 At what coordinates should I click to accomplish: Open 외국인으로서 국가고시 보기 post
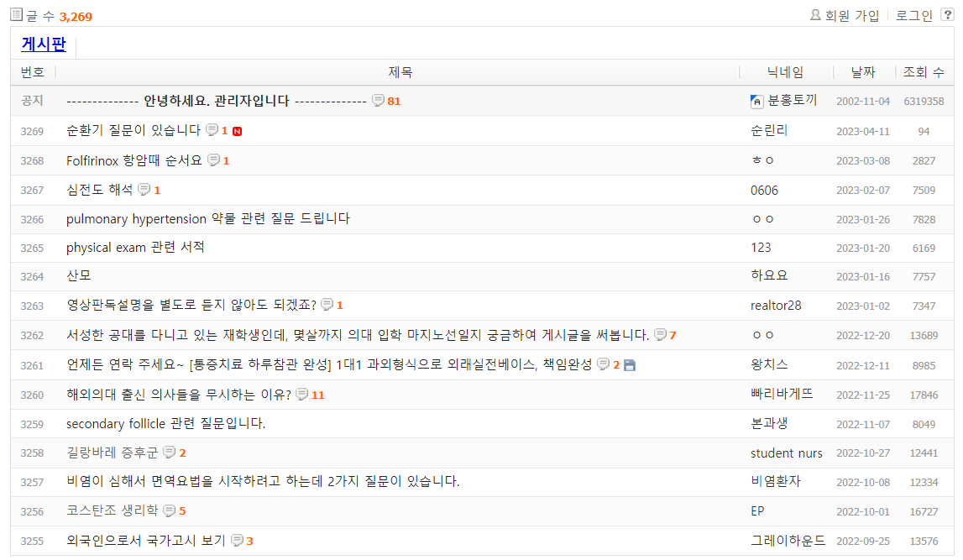[146, 541]
